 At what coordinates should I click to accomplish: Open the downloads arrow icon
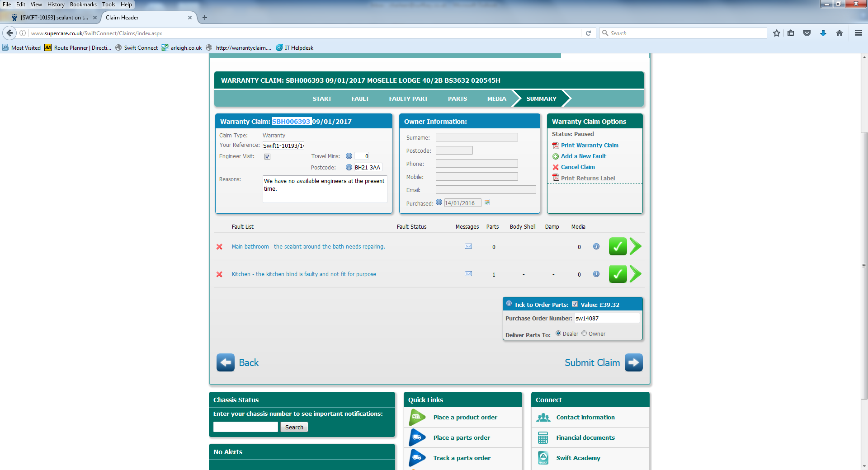[823, 33]
